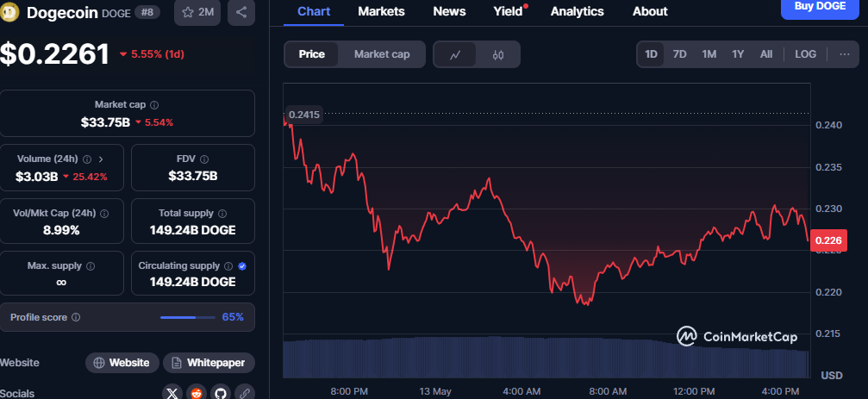The height and width of the screenshot is (399, 868).
Task: Open the About tab
Action: [x=650, y=11]
